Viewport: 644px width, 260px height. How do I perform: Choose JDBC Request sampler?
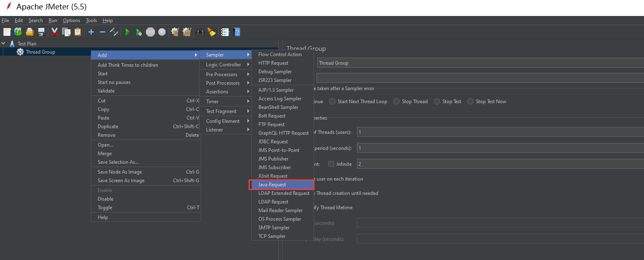(283, 142)
